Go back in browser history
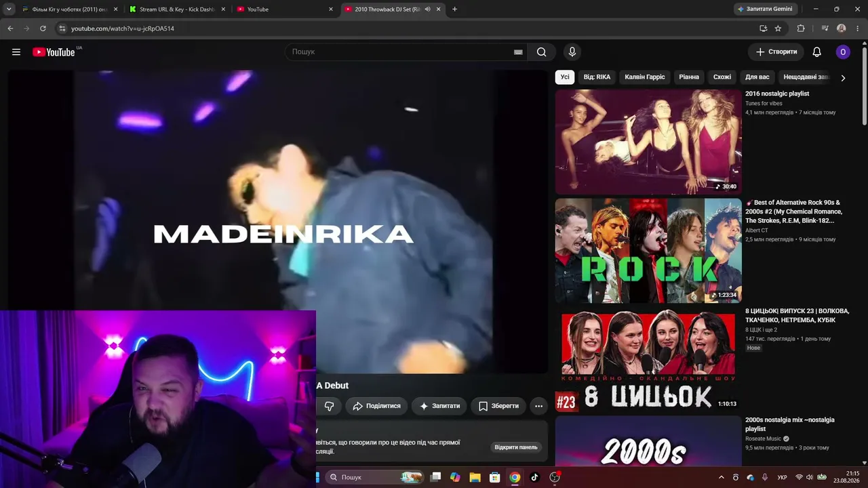Viewport: 868px width, 488px height. click(10, 28)
